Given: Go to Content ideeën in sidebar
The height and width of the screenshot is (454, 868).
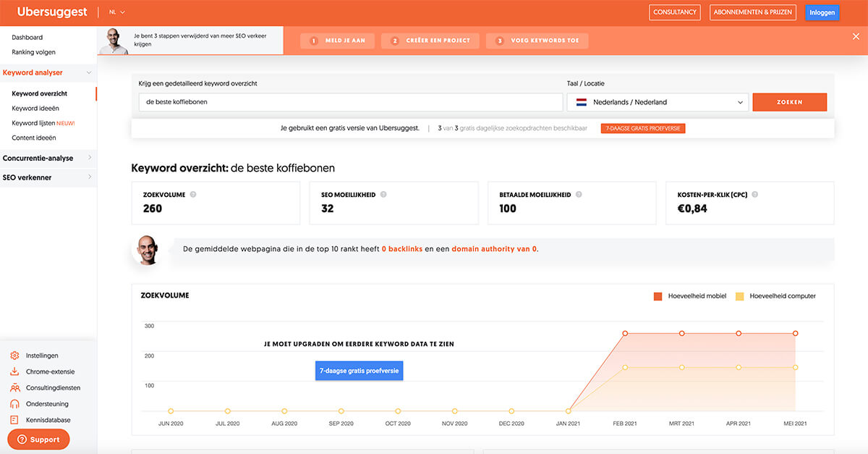Looking at the screenshot, I should [x=34, y=138].
